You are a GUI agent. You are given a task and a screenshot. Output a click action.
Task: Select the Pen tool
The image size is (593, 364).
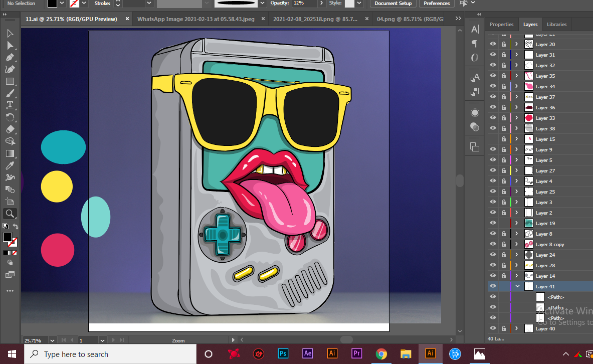click(x=10, y=57)
